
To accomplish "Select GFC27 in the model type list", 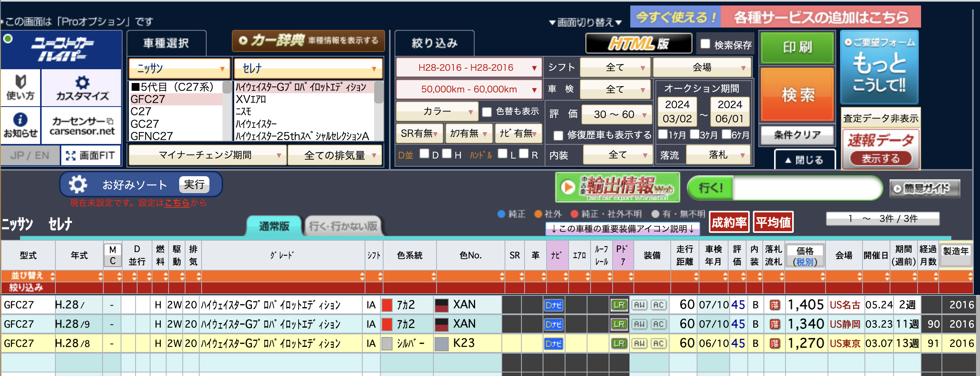I will coord(176,99).
